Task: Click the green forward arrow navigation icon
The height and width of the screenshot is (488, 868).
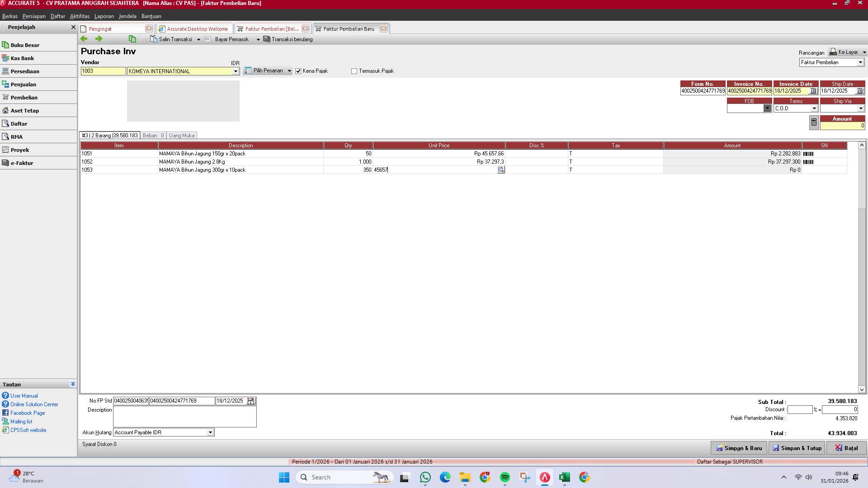Action: click(x=99, y=39)
